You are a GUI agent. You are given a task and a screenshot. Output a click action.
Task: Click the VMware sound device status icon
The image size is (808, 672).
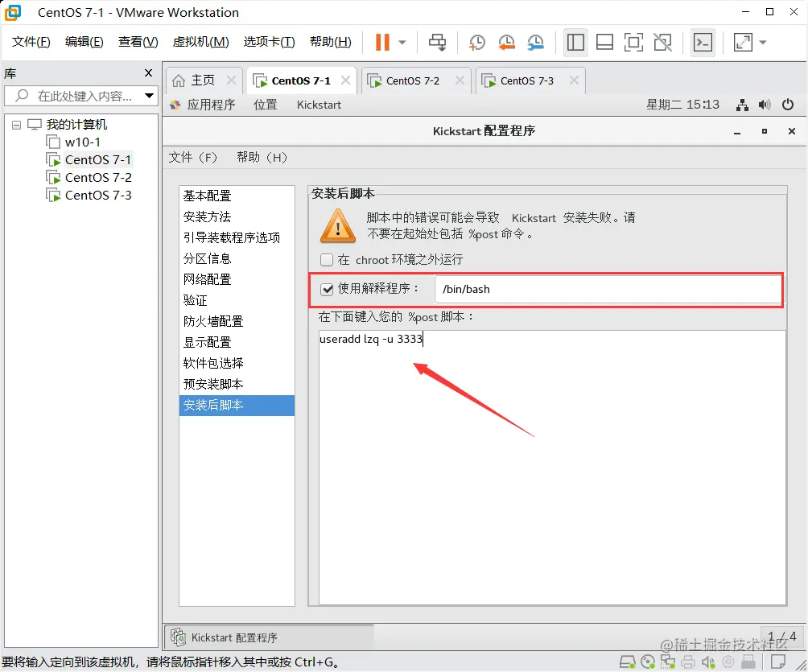pyautogui.click(x=708, y=662)
